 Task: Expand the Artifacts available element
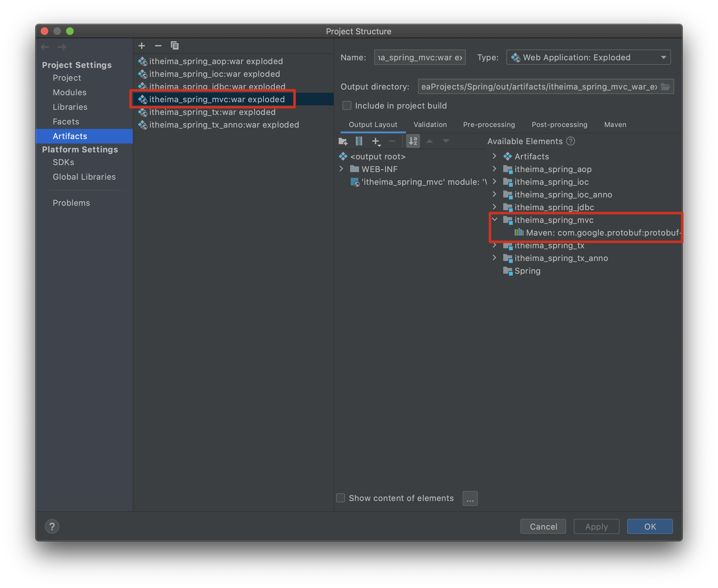click(x=496, y=156)
